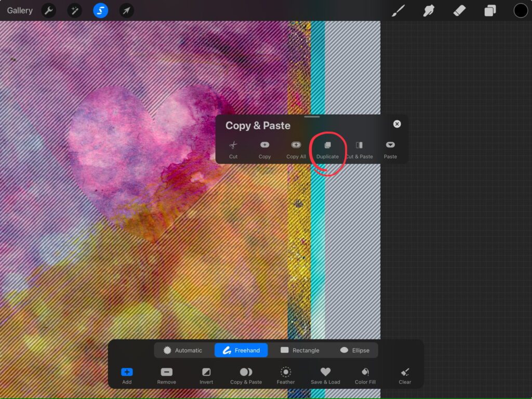Return to the Gallery
Screen dimensions: 532x399
[x=20, y=10]
